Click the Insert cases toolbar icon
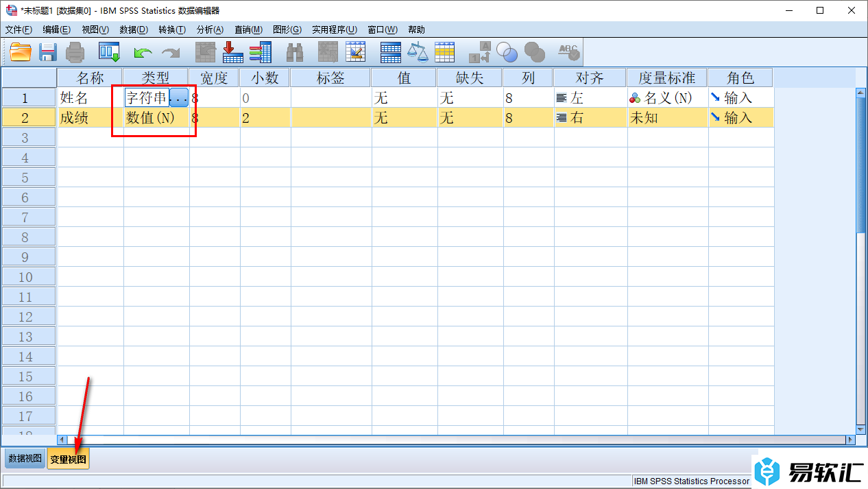Screen dimensions: 868x489 (x=329, y=52)
